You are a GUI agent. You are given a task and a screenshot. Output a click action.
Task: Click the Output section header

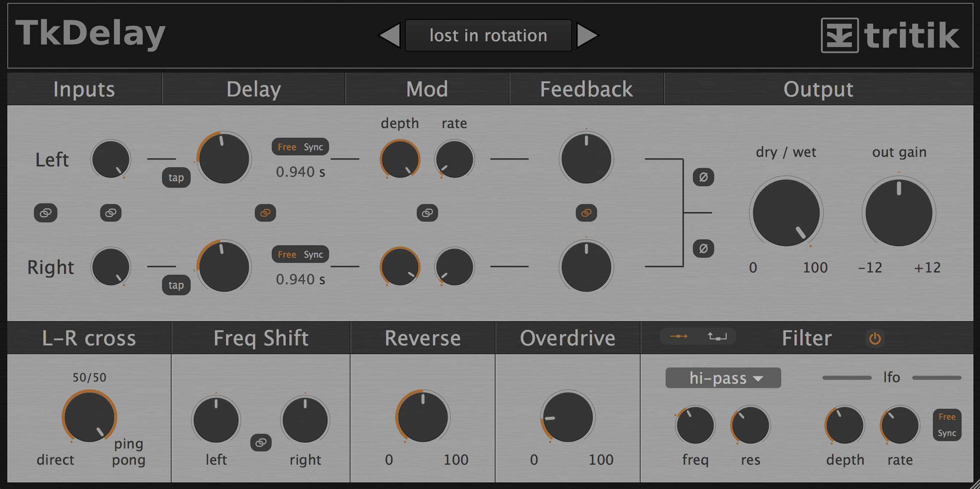(818, 89)
